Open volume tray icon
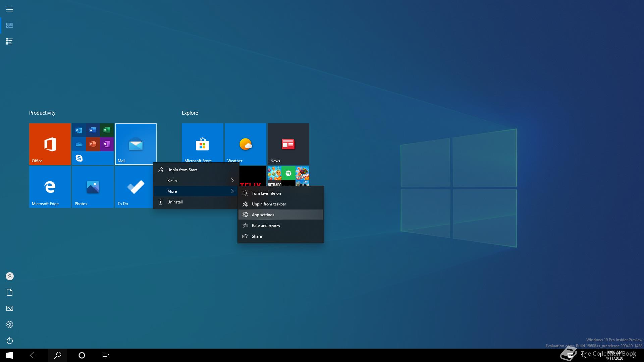The image size is (644, 362). point(584,355)
